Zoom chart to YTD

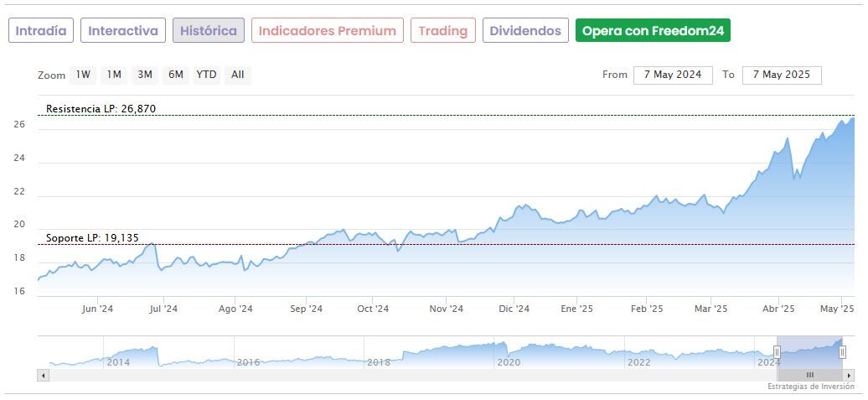[x=206, y=75]
